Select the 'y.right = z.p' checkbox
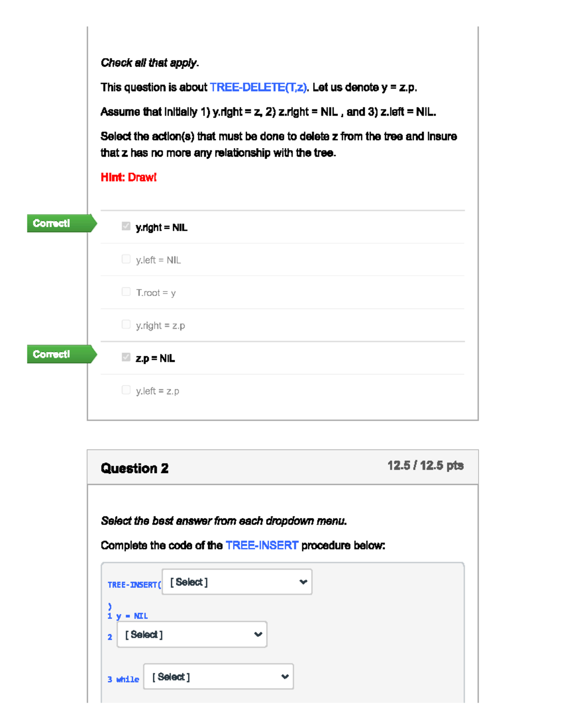Viewport: 563px width, 728px height. [x=126, y=324]
